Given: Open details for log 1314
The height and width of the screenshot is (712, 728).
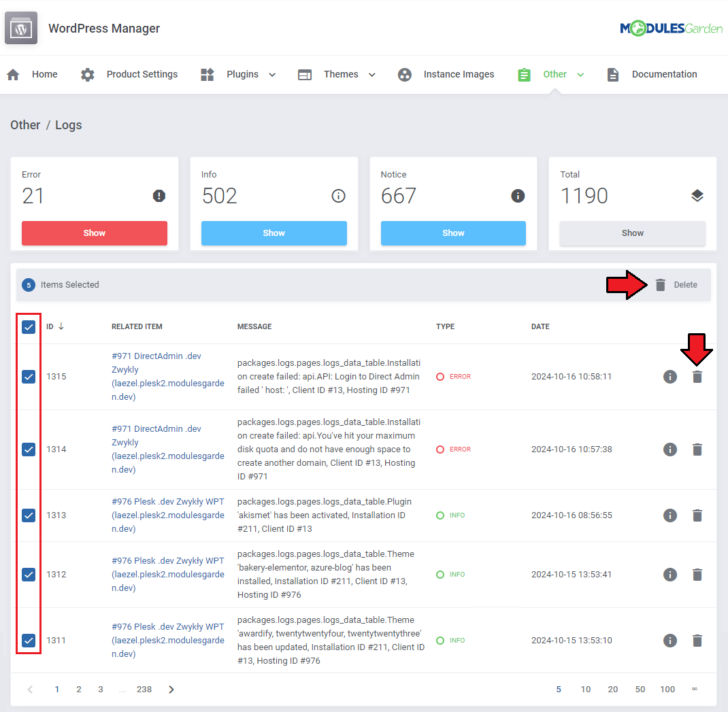Looking at the screenshot, I should point(670,450).
